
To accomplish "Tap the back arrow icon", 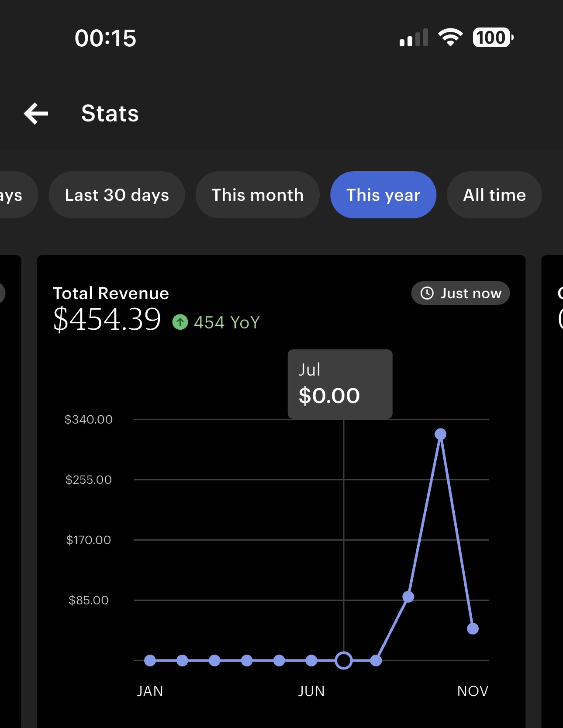I will (36, 114).
